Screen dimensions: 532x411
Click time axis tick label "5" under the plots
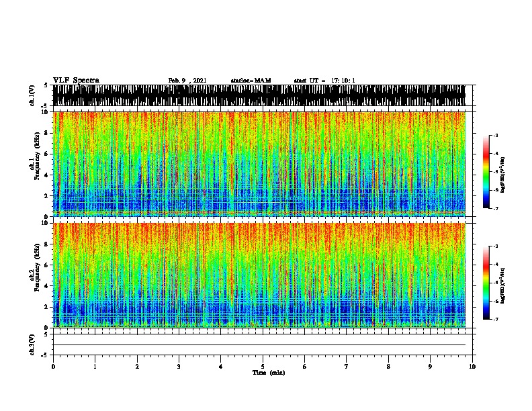pos(263,367)
